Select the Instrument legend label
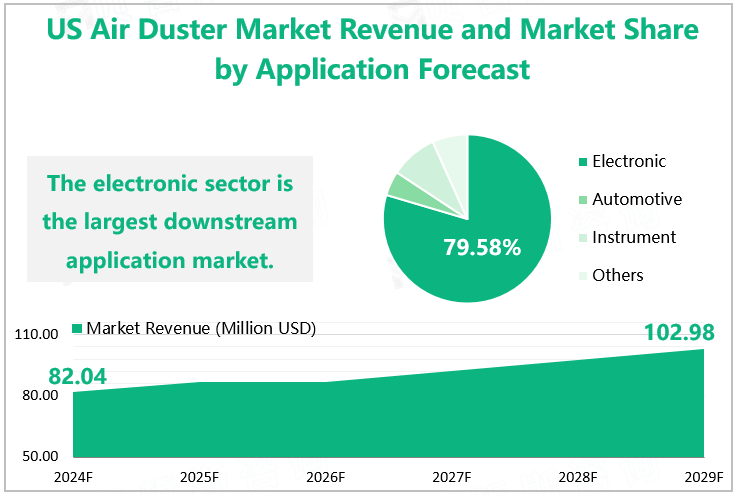 pos(634,237)
